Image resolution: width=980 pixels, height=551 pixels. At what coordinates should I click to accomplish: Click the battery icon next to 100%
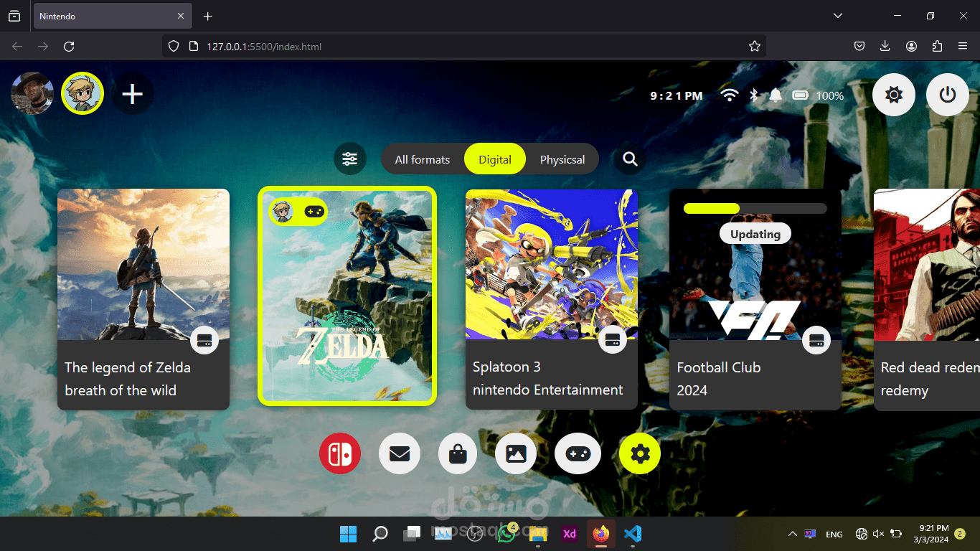coord(801,95)
